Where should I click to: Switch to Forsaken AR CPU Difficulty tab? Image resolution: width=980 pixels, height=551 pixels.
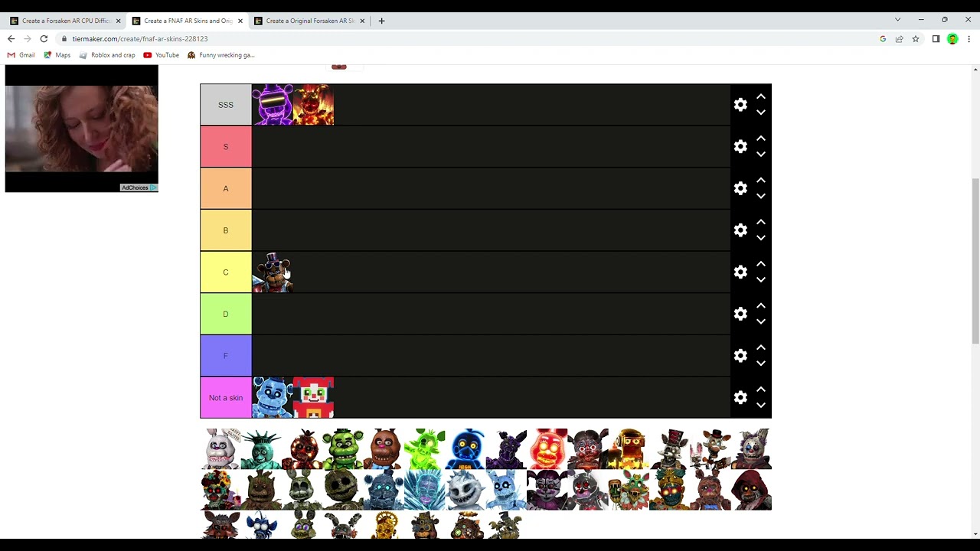(66, 21)
